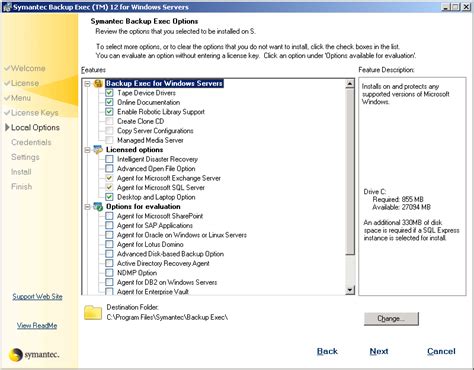This screenshot has width=474, height=370.
Task: Click the Backup Exec for Windows Servers icon
Action: [x=98, y=83]
